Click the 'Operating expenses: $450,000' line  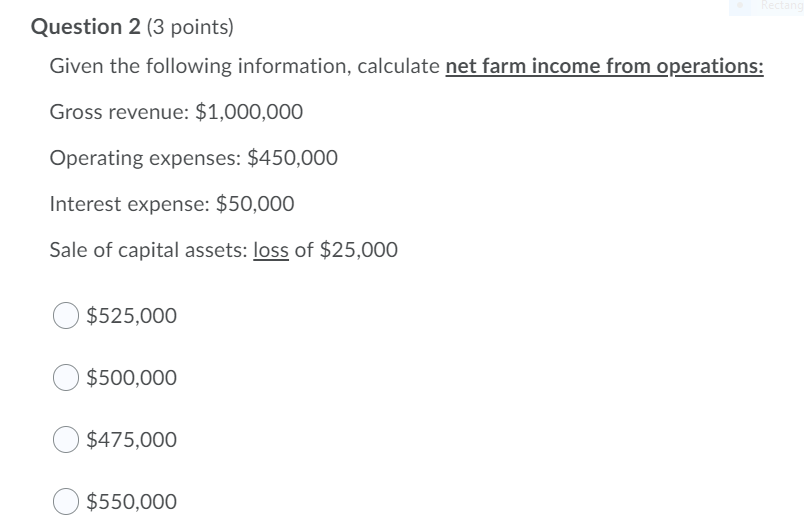pyautogui.click(x=194, y=158)
